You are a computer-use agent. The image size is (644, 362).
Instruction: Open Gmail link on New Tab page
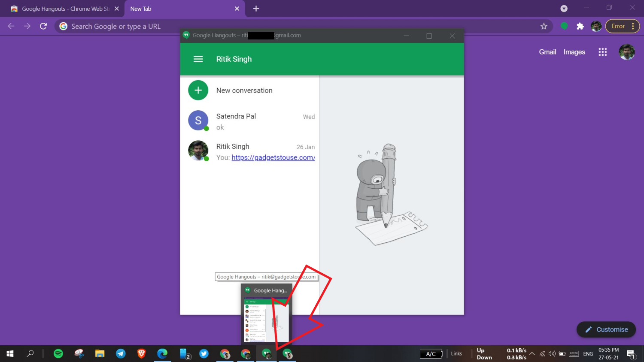[x=547, y=52]
